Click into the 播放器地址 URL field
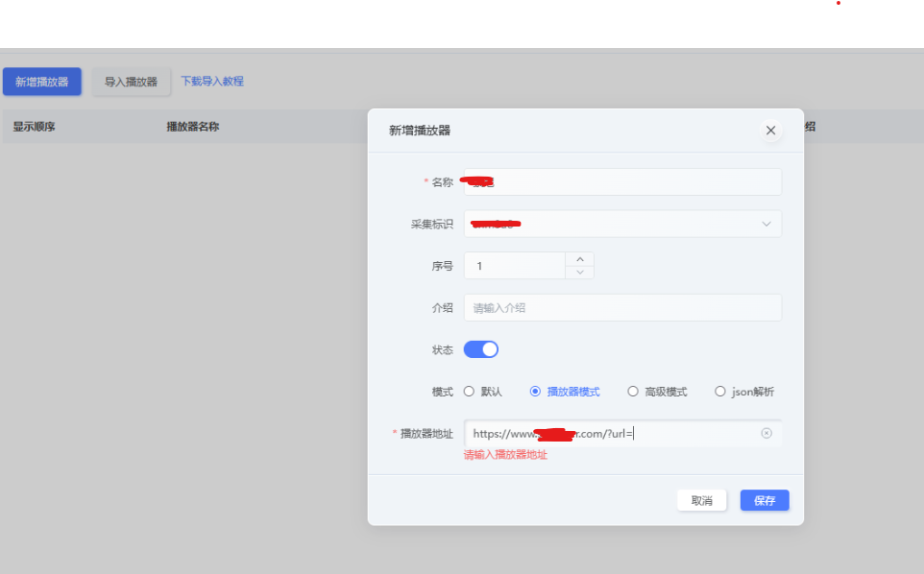 click(622, 433)
